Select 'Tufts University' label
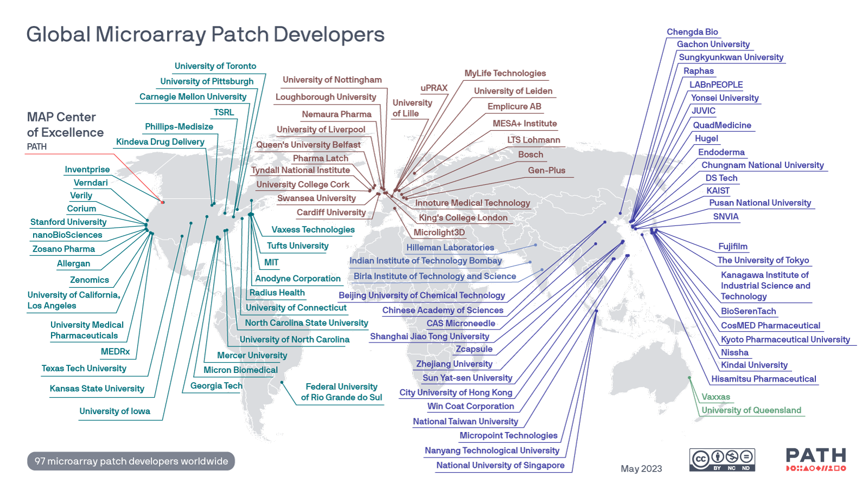Image resolution: width=868 pixels, height=490 pixels. [298, 246]
